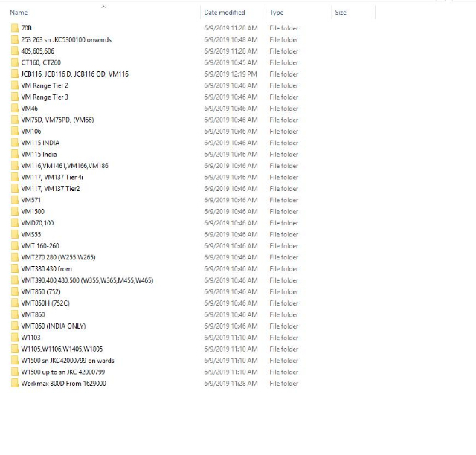Click the Type column header
Screen dimensions: 476x455
coord(277,13)
